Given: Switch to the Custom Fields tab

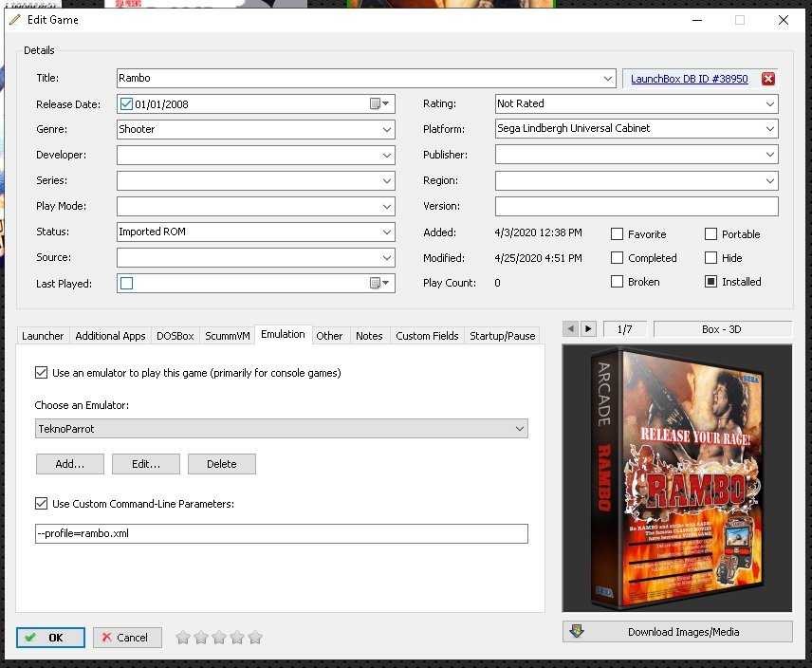Looking at the screenshot, I should tap(427, 336).
